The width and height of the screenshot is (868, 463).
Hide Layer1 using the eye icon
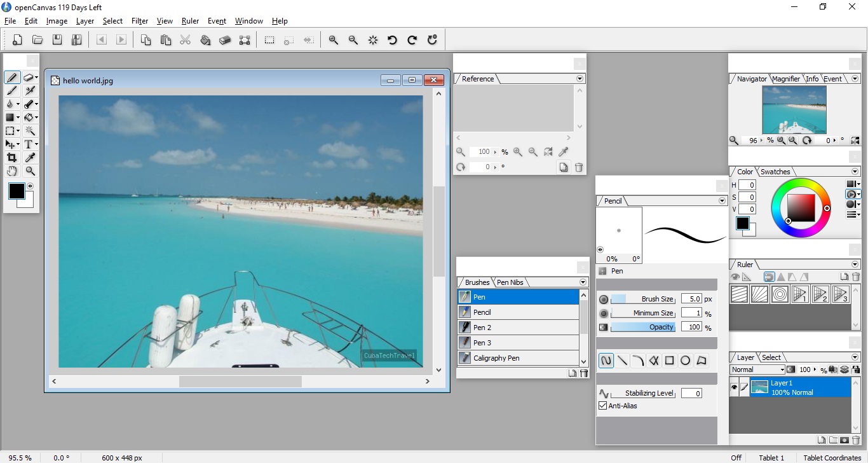[x=735, y=387]
